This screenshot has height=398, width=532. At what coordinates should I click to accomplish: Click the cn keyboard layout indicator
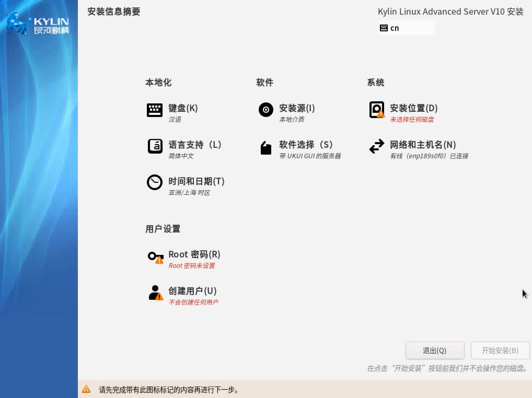(406, 28)
